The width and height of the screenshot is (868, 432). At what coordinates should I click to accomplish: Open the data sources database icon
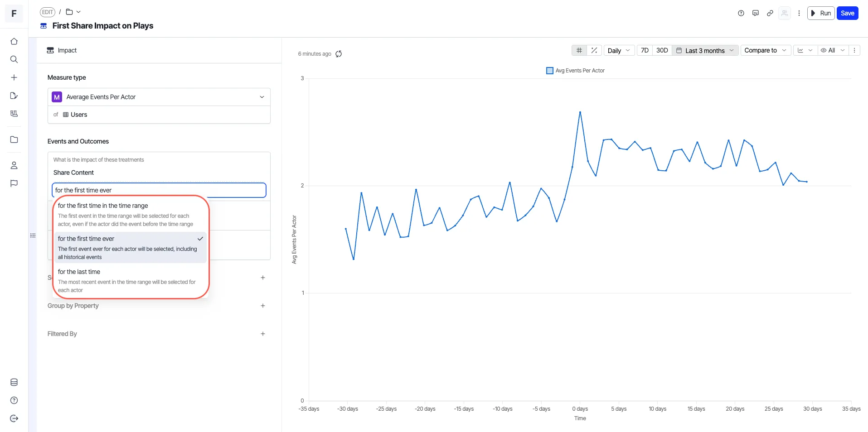point(14,382)
